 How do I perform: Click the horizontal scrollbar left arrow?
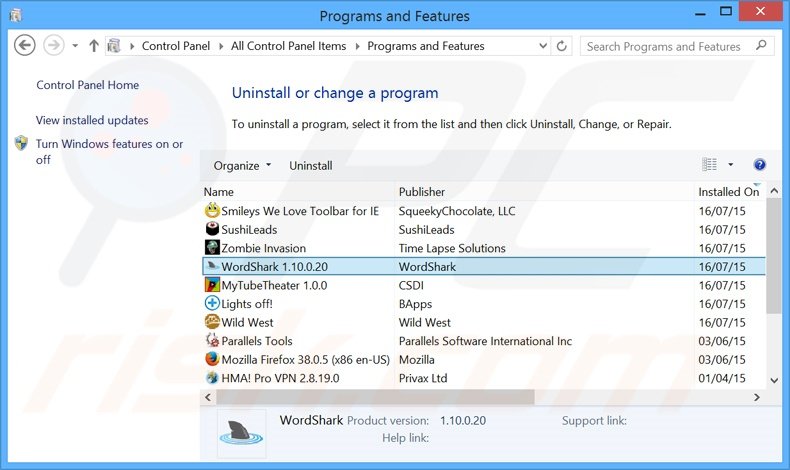(208, 397)
